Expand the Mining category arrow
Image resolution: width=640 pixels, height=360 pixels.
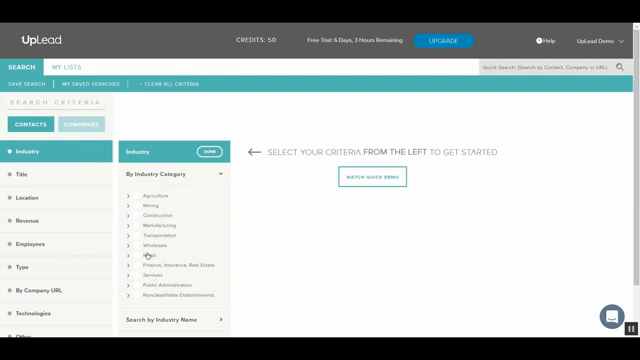coord(128,206)
